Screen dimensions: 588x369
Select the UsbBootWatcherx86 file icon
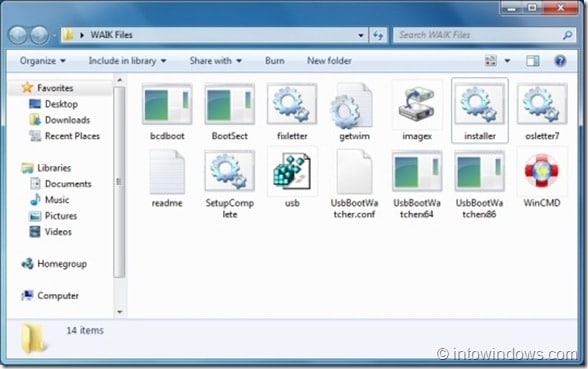tap(480, 171)
